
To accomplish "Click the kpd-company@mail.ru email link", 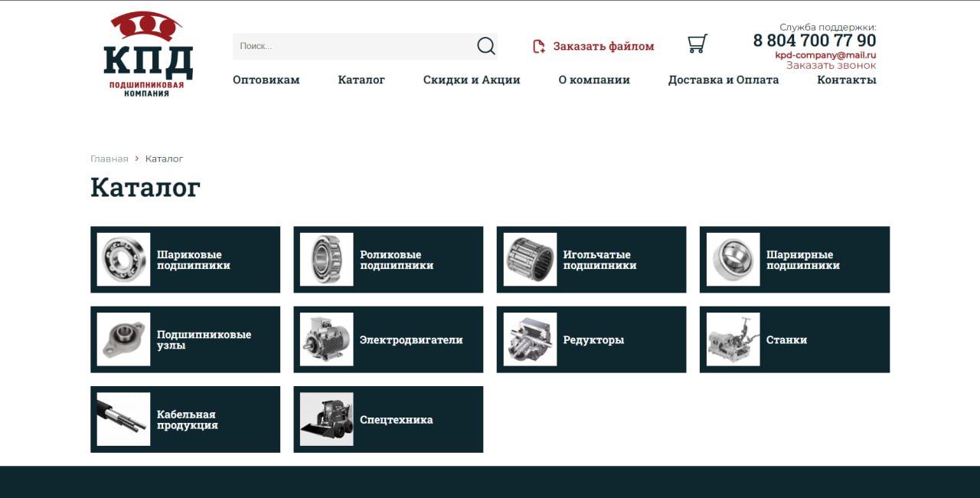I will pyautogui.click(x=826, y=55).
